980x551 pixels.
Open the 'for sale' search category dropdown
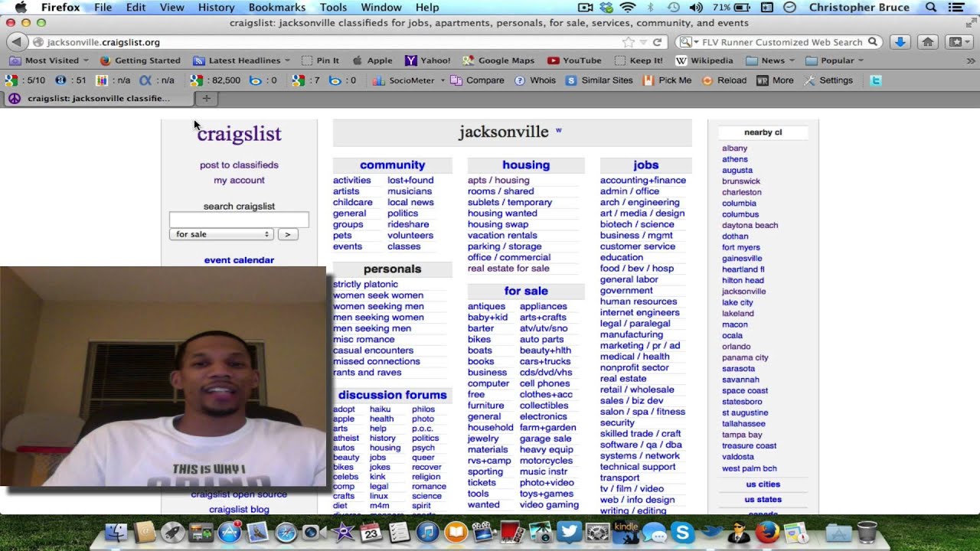coord(221,234)
